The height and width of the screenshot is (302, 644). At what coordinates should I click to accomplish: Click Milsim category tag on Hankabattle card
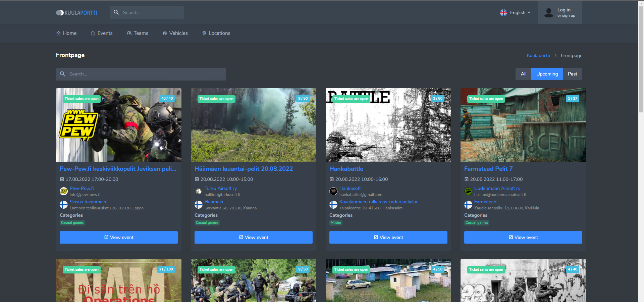tap(336, 223)
